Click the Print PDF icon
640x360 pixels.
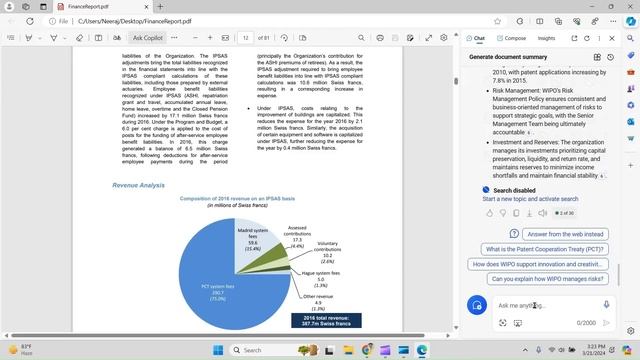380,38
